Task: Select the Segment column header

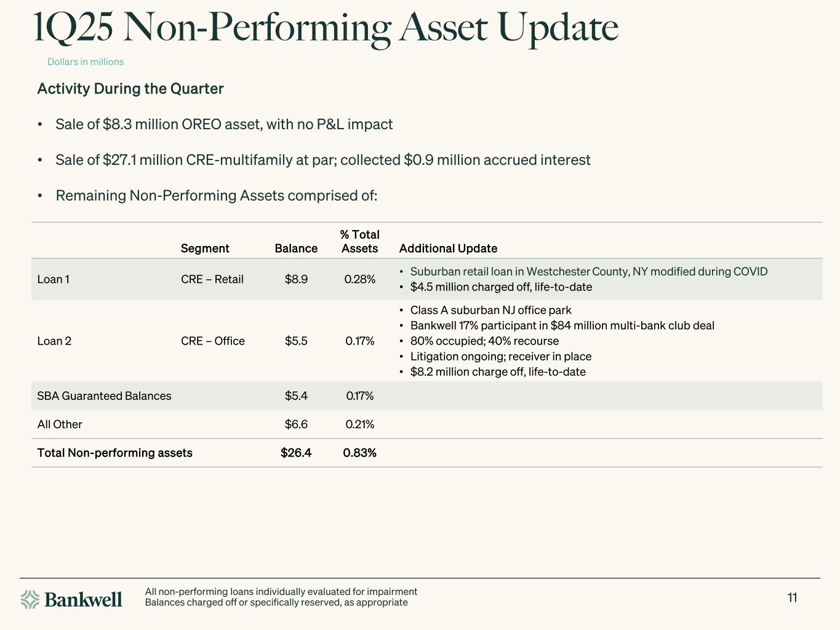Action: tap(205, 249)
